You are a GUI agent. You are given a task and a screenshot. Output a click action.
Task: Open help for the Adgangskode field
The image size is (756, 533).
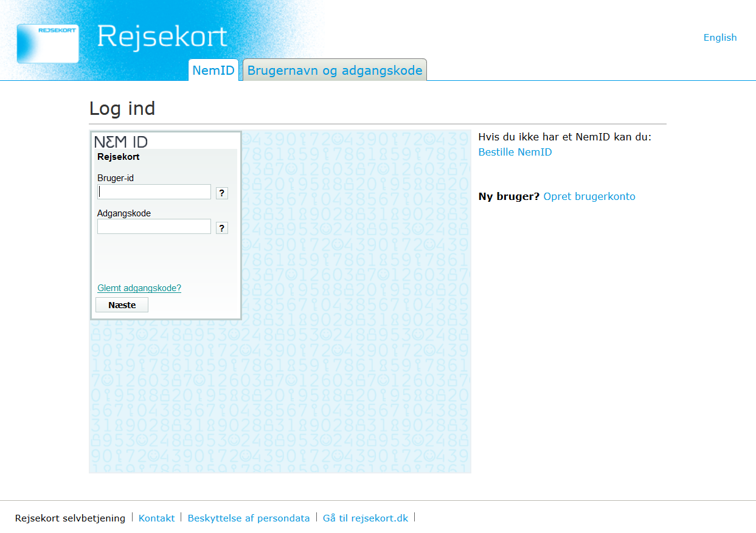(x=222, y=228)
